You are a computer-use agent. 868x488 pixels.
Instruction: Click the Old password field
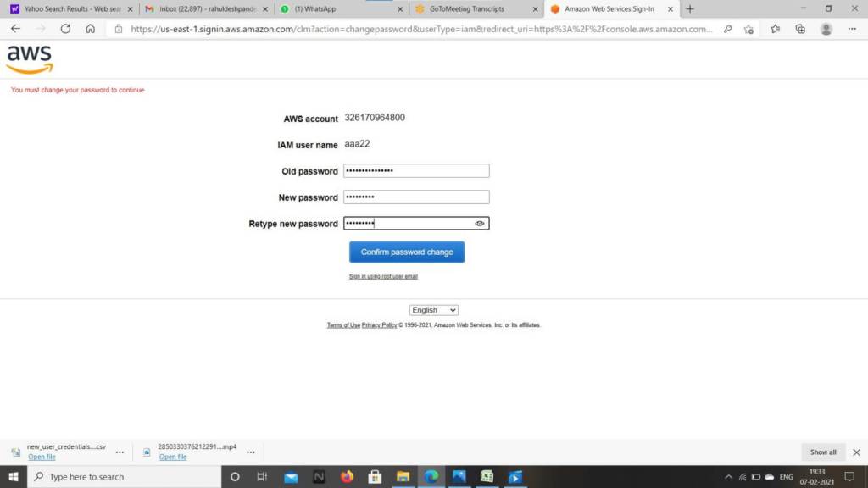tap(416, 170)
